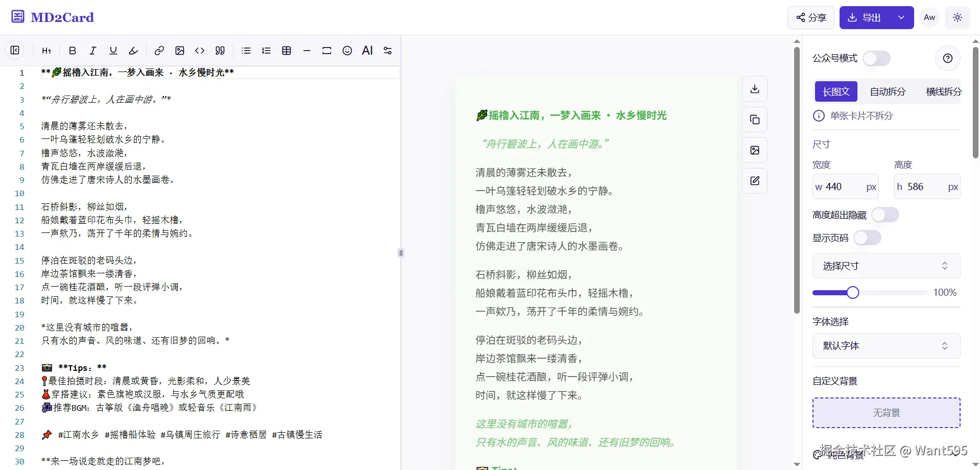Screen dimensions: 980x470
Task: Insert a bulleted list
Action: tap(246, 51)
